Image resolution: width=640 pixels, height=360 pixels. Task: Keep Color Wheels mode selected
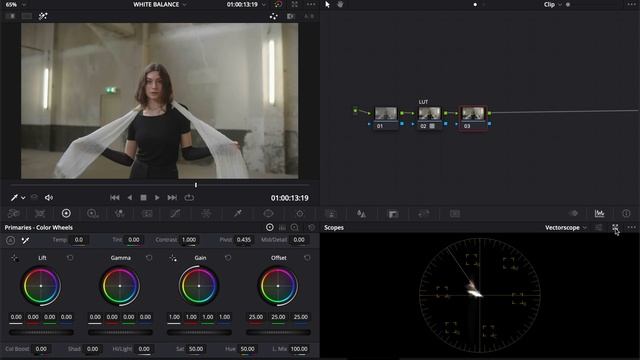[269, 227]
